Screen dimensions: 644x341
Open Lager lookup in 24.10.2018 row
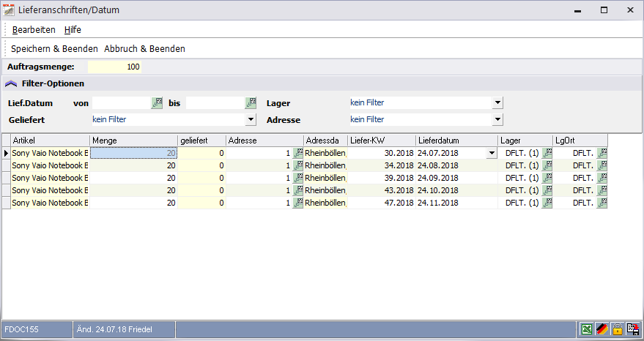coord(547,190)
